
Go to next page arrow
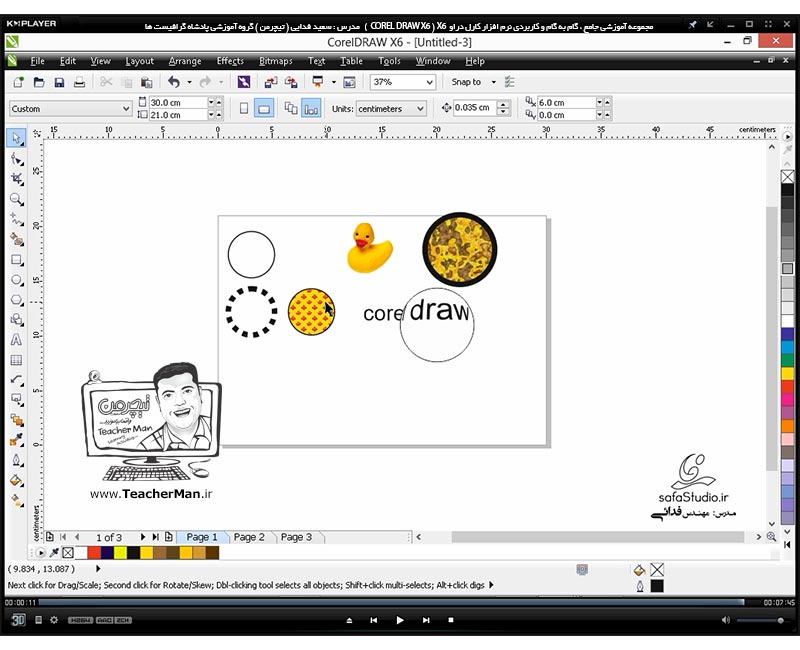142,537
